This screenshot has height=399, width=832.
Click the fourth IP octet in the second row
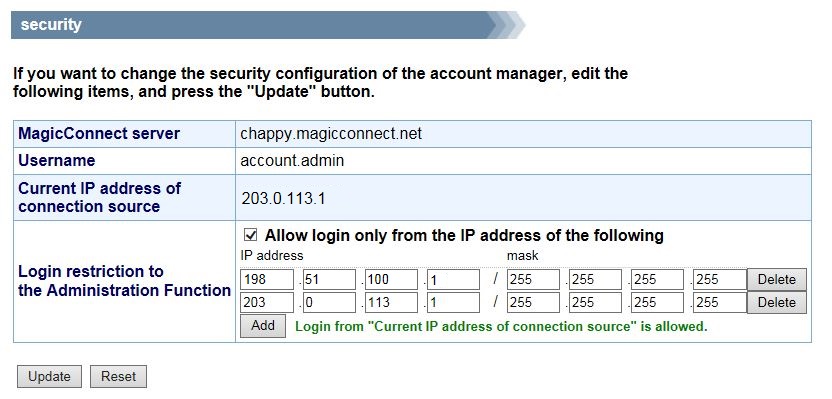click(x=453, y=302)
